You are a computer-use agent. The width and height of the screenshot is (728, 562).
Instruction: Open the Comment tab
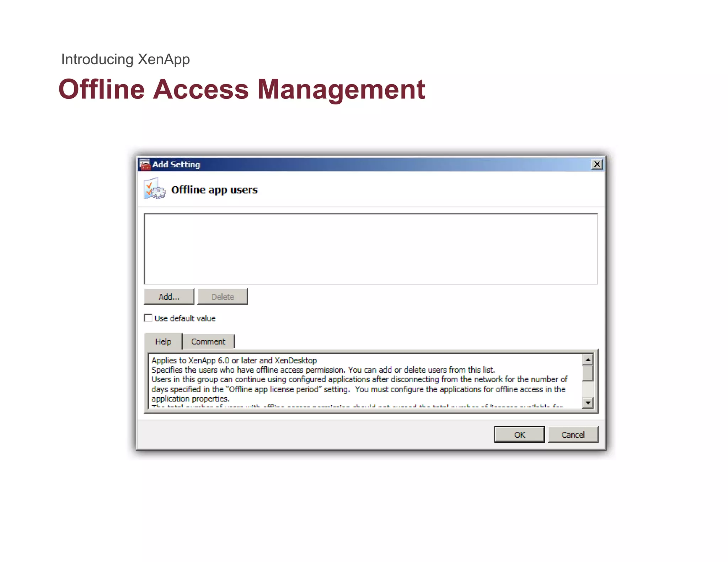[x=208, y=341]
